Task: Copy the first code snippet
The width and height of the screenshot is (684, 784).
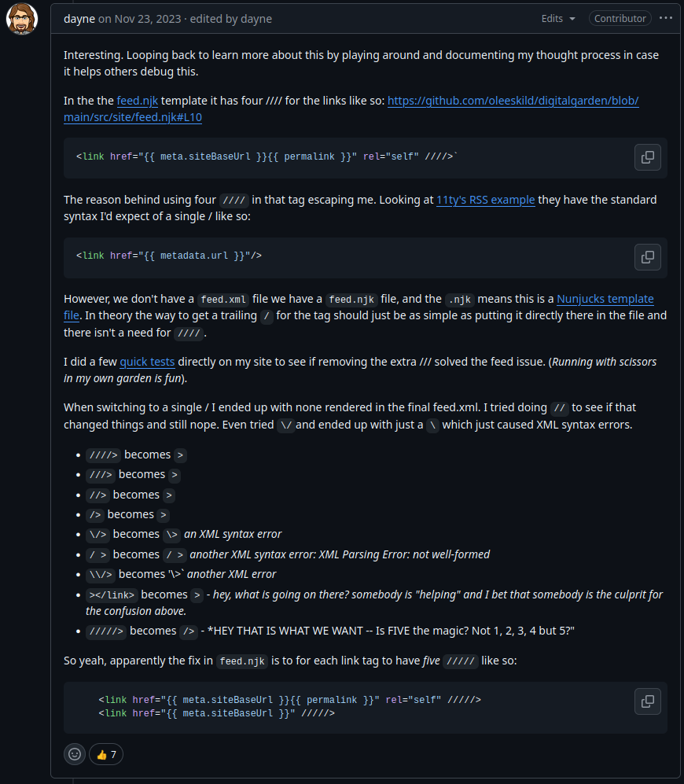Action: point(647,157)
